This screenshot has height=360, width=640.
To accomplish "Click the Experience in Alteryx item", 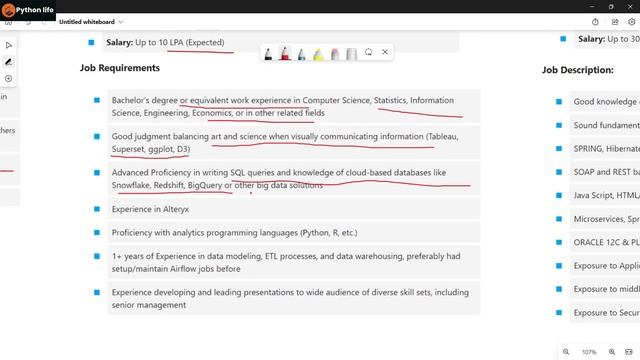I will coord(150,209).
